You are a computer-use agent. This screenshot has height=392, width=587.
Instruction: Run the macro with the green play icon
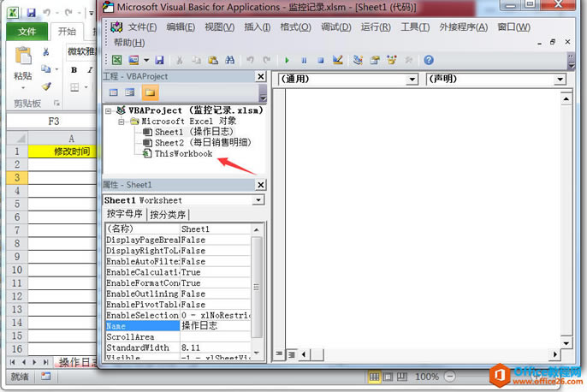[x=288, y=60]
